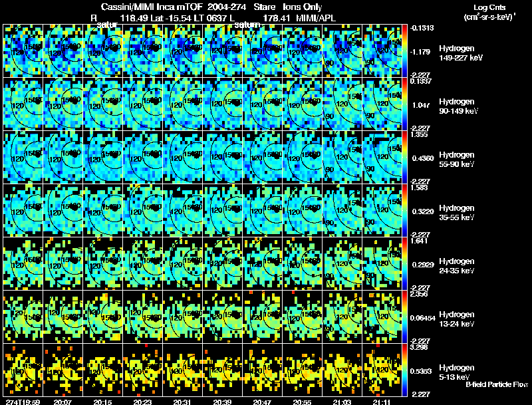The image size is (532, 405).
Task: Open the 55-90 keV image panel at 20:15
Action: [x=103, y=158]
